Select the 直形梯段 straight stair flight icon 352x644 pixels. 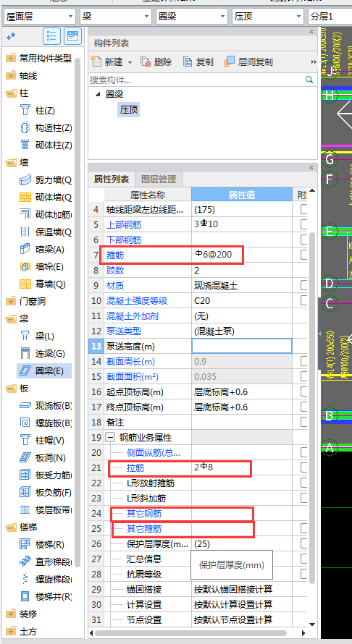click(25, 562)
